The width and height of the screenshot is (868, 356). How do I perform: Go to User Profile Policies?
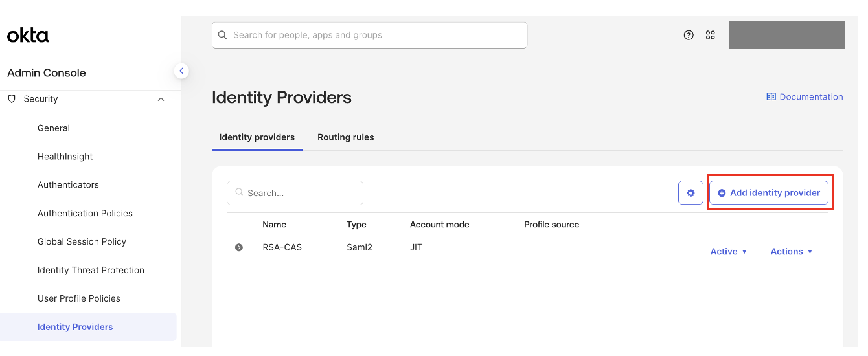[x=79, y=299]
